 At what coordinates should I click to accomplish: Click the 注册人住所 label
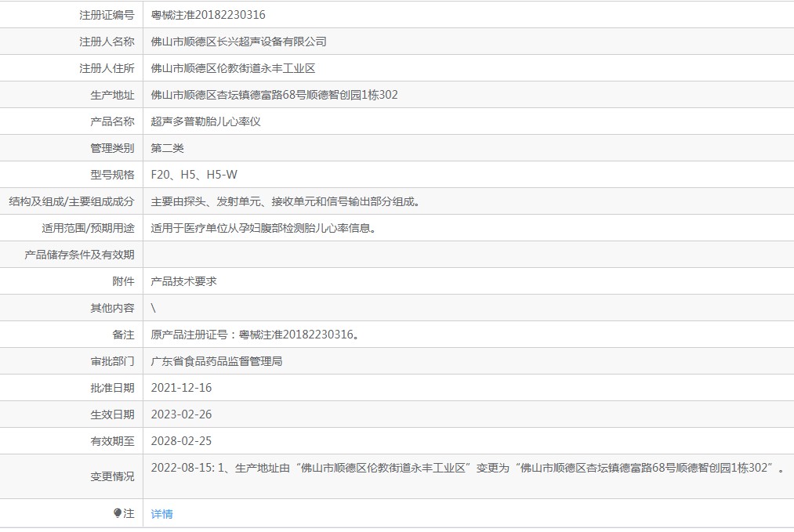tap(107, 68)
